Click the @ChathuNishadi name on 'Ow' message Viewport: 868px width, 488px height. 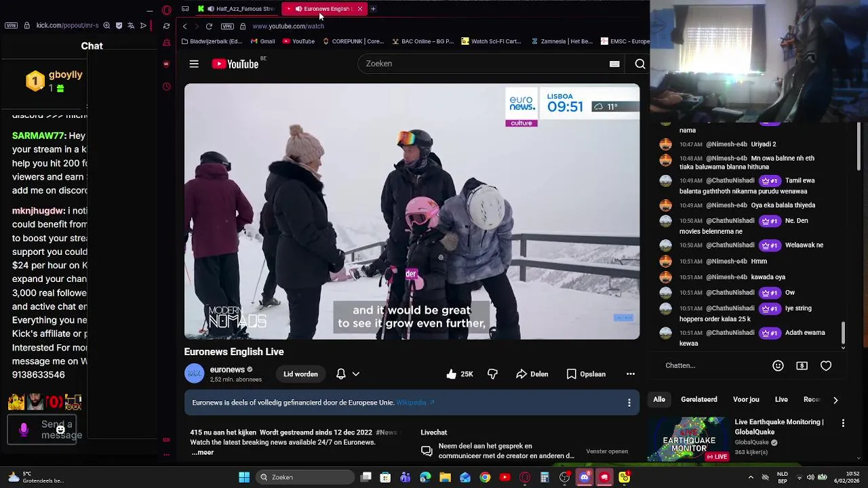tap(730, 293)
